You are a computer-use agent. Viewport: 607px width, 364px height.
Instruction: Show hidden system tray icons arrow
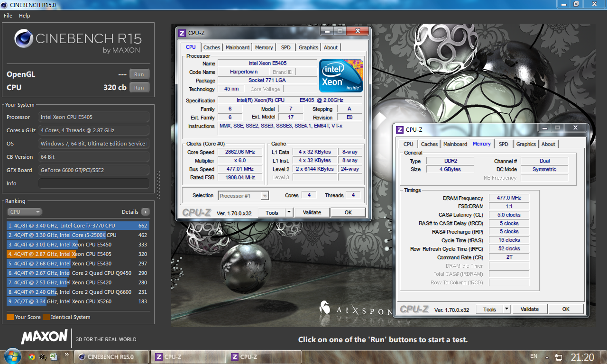tap(547, 357)
